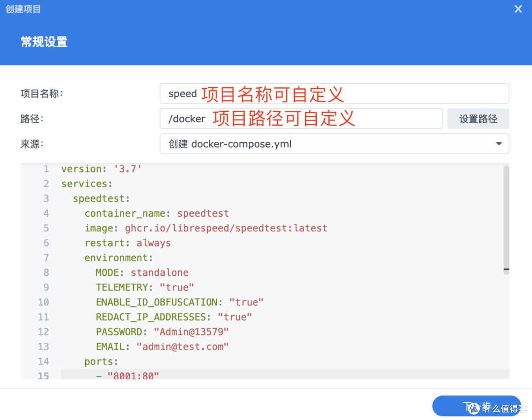Open the 来源 dropdown showing 创建 docker-compose.yml
Image resolution: width=532 pixels, height=420 pixels.
tap(334, 144)
